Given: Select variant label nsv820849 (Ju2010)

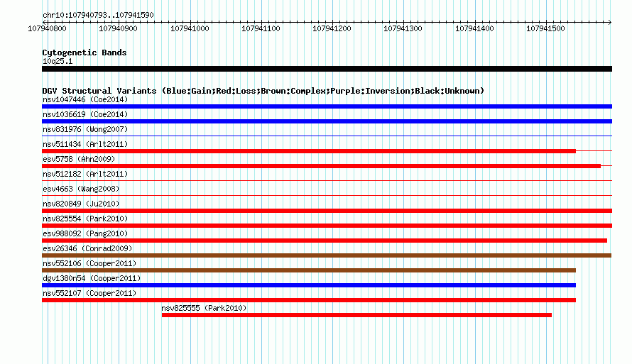Looking at the screenshot, I should 81,204.
